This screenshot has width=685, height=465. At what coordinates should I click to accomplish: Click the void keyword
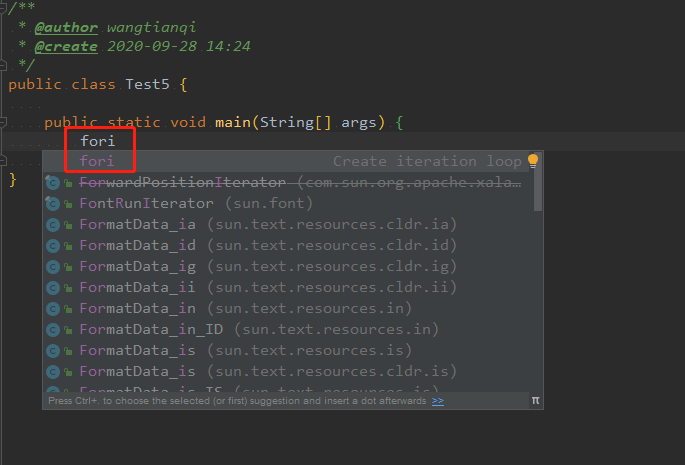click(188, 122)
